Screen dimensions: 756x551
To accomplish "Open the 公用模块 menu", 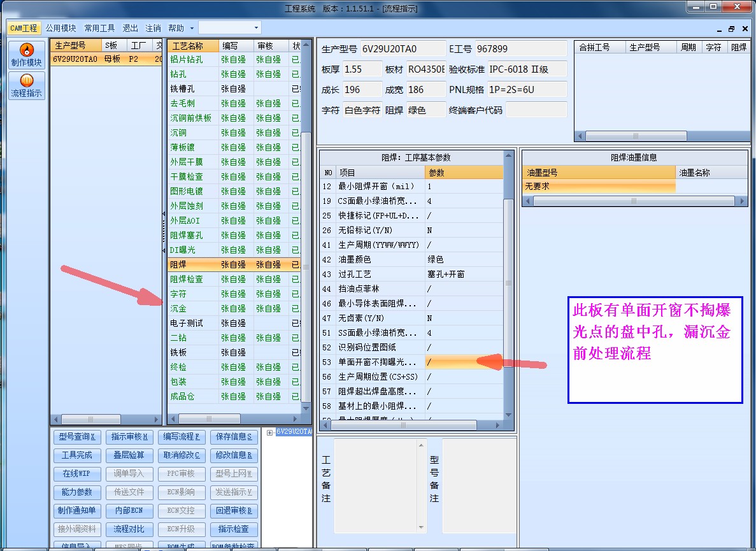I will (61, 28).
